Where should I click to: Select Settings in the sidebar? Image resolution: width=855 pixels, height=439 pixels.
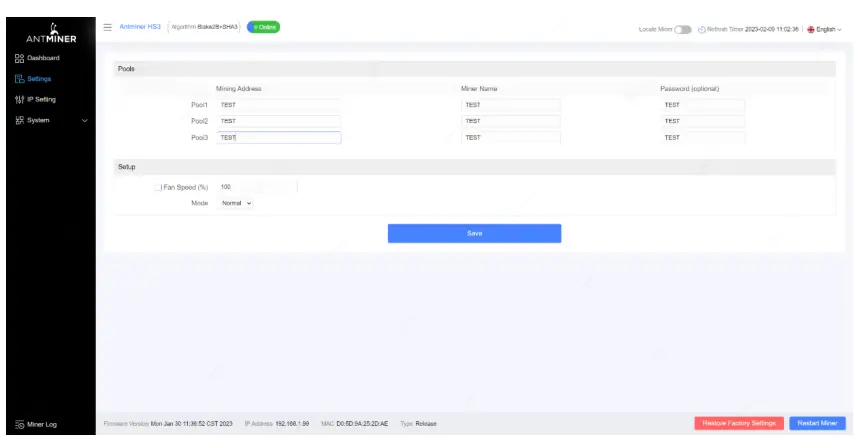pyautogui.click(x=39, y=79)
